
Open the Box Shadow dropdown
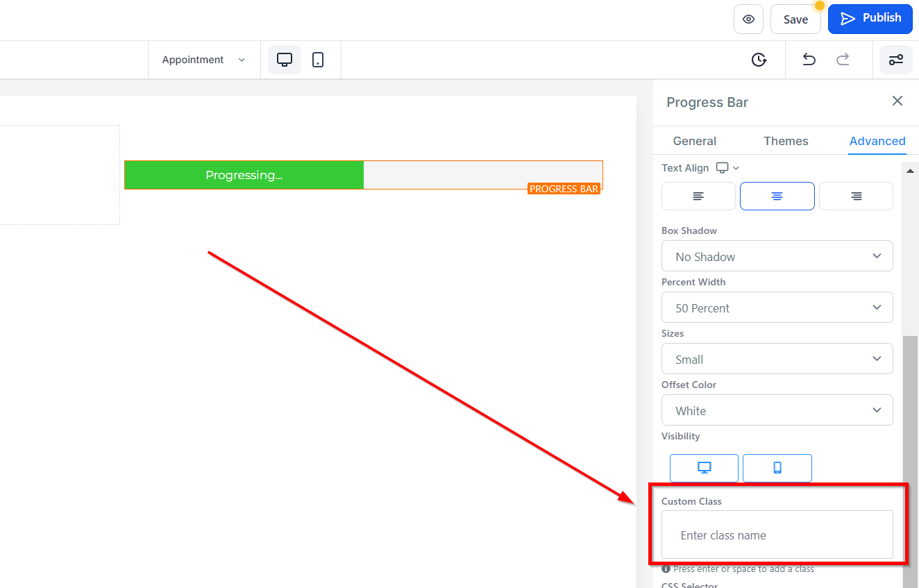tap(777, 257)
